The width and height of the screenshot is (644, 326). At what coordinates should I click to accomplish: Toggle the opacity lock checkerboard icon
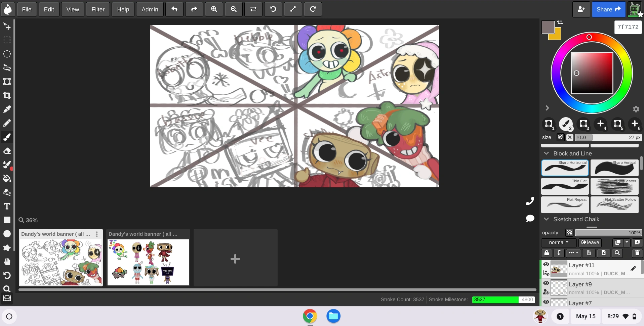(x=569, y=232)
